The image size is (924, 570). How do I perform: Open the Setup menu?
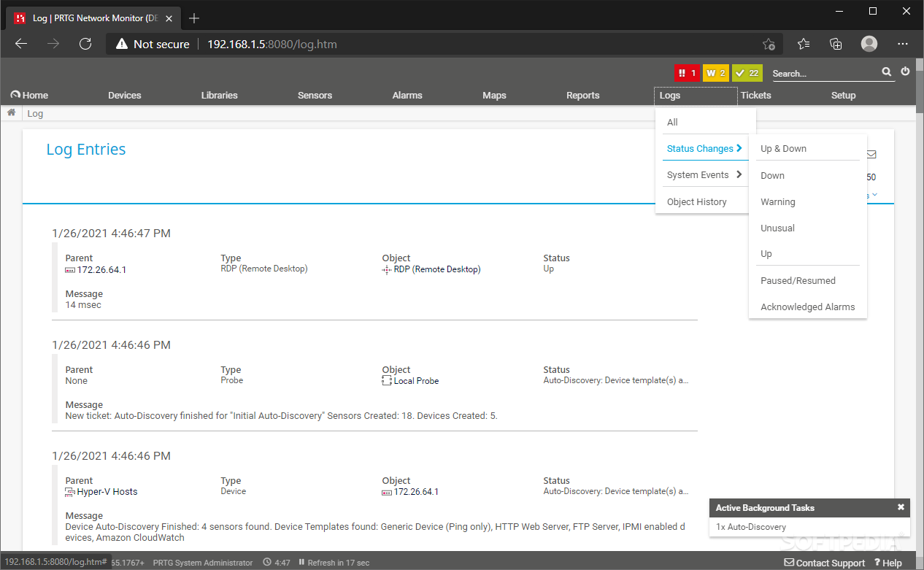click(843, 95)
